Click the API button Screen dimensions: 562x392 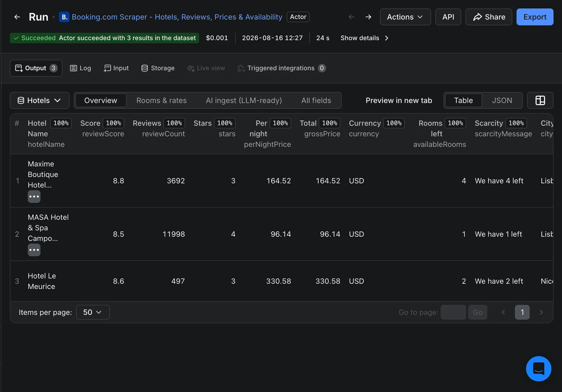click(448, 17)
